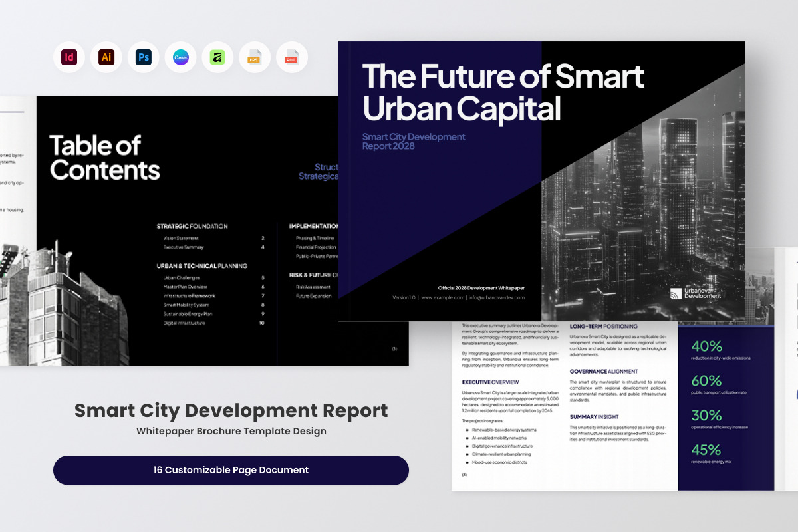Choose the PDF file format icon
This screenshot has width=798, height=532.
click(x=292, y=57)
